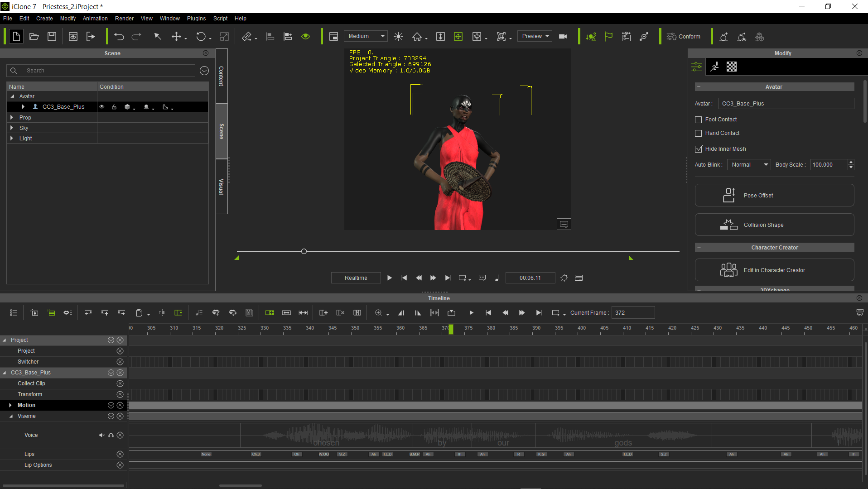The width and height of the screenshot is (868, 489).
Task: Click the Export icon in toolbar
Action: [x=91, y=37]
